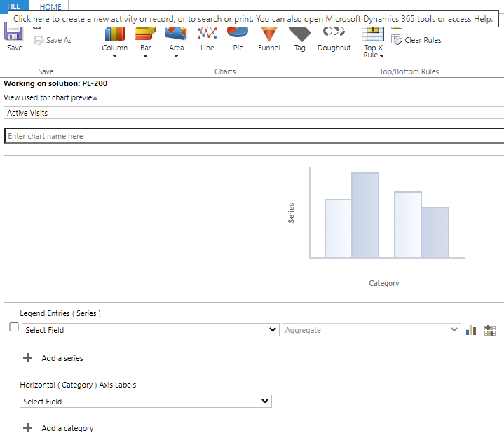Viewport: 504px width, 438px height.
Task: Switch to the HOME tab
Action: point(50,6)
